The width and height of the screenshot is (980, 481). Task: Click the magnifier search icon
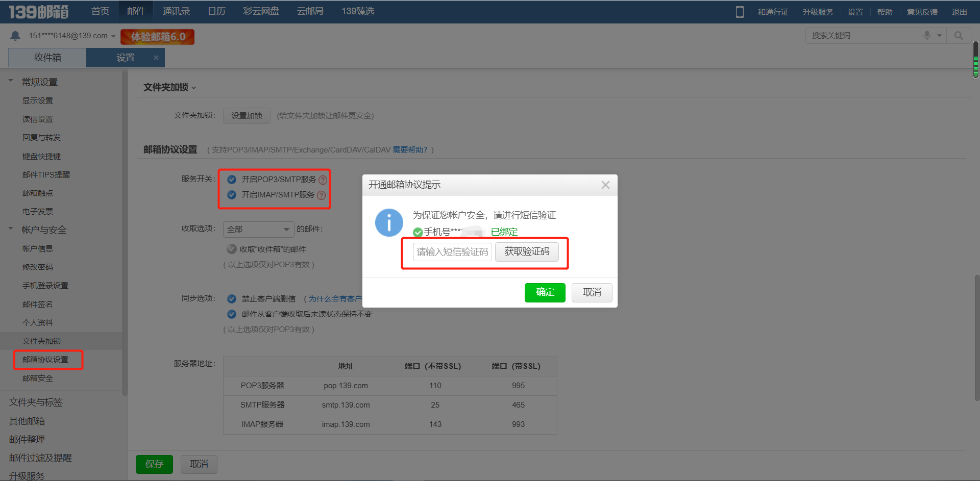(x=959, y=36)
